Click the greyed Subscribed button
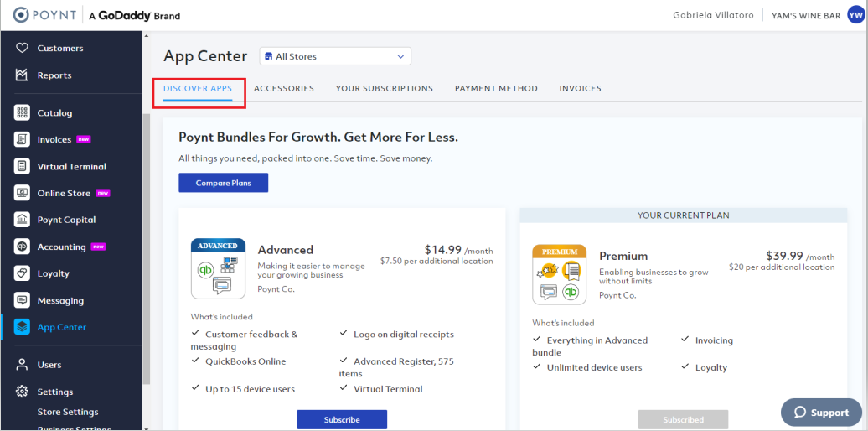Screen dimensions: 868x431 [x=683, y=419]
